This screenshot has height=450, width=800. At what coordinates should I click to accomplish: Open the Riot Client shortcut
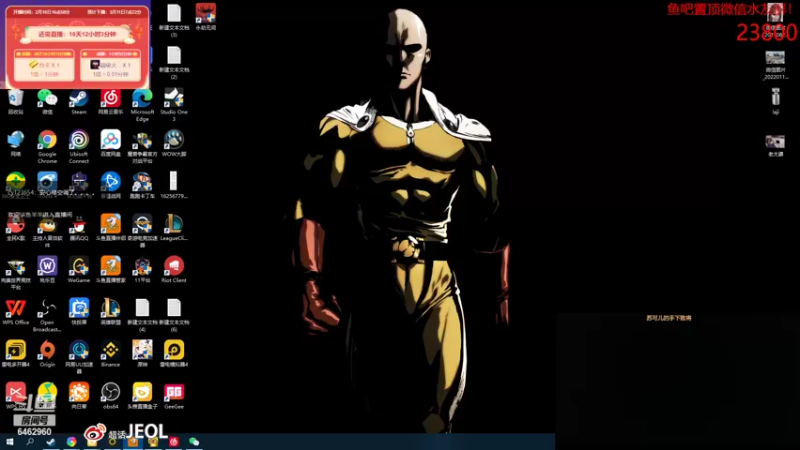[174, 270]
